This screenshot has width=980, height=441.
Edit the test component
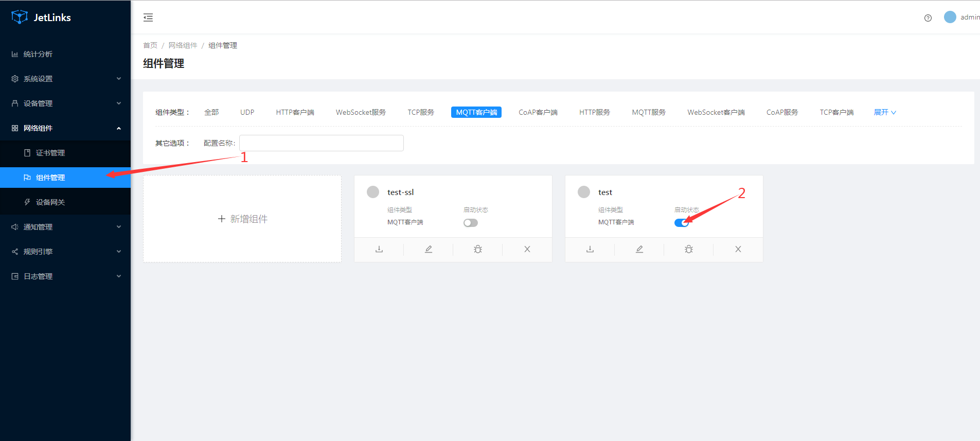pyautogui.click(x=639, y=250)
